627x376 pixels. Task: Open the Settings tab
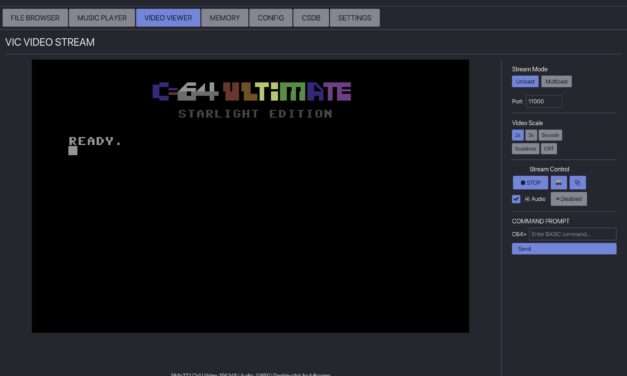click(355, 18)
